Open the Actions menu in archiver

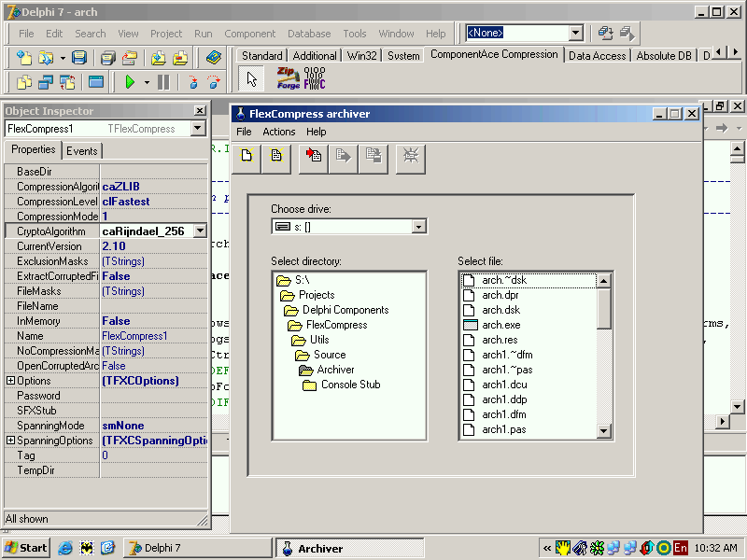(x=278, y=132)
